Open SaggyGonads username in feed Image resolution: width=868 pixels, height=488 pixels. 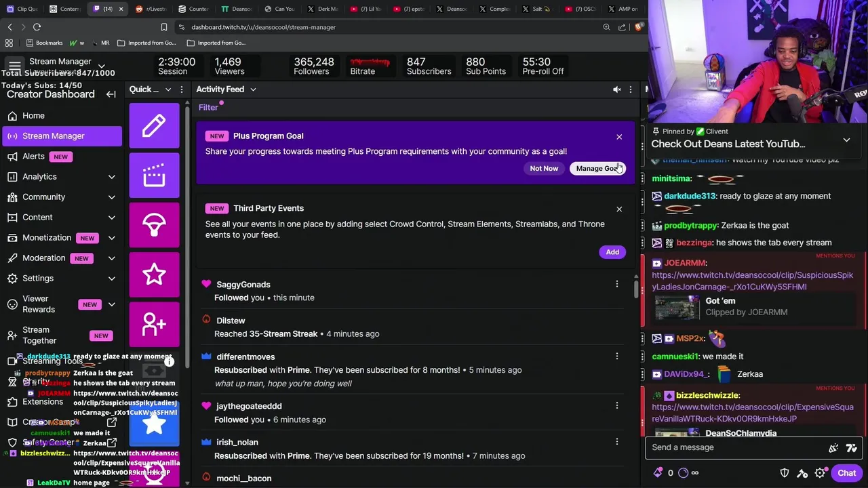click(x=243, y=285)
